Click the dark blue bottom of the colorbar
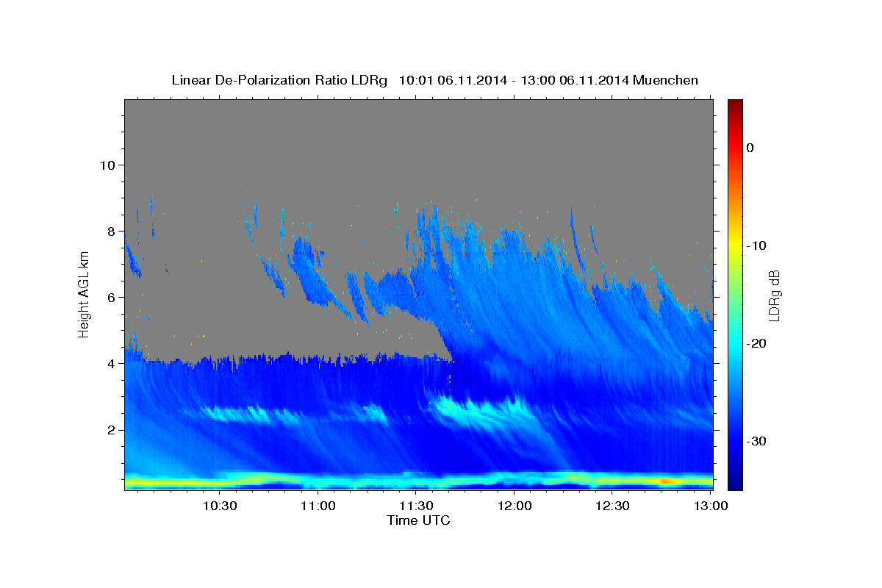Viewport: 882px width, 588px height. coord(735,483)
